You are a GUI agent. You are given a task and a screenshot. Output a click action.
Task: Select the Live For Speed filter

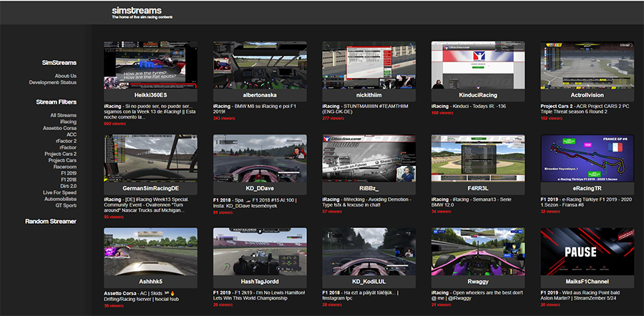point(60,192)
